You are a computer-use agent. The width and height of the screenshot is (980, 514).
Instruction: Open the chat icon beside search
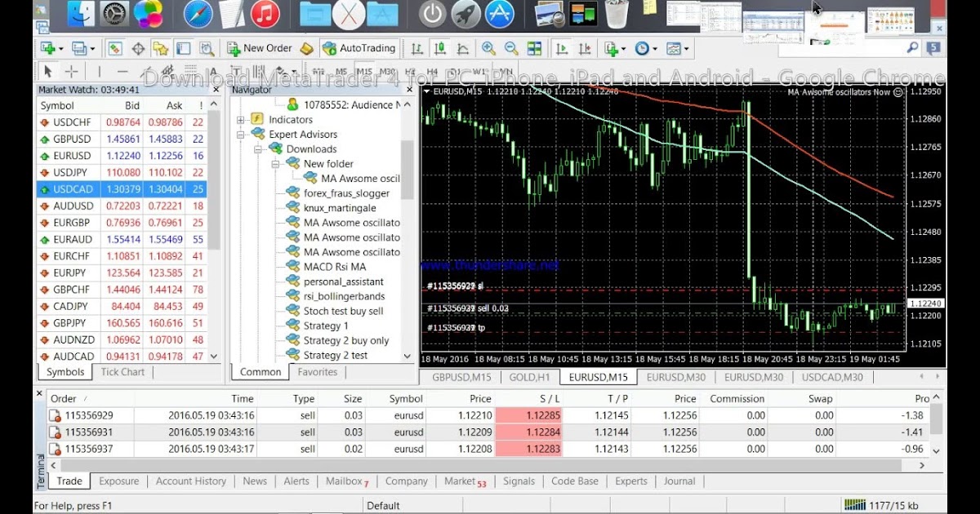coord(933,48)
